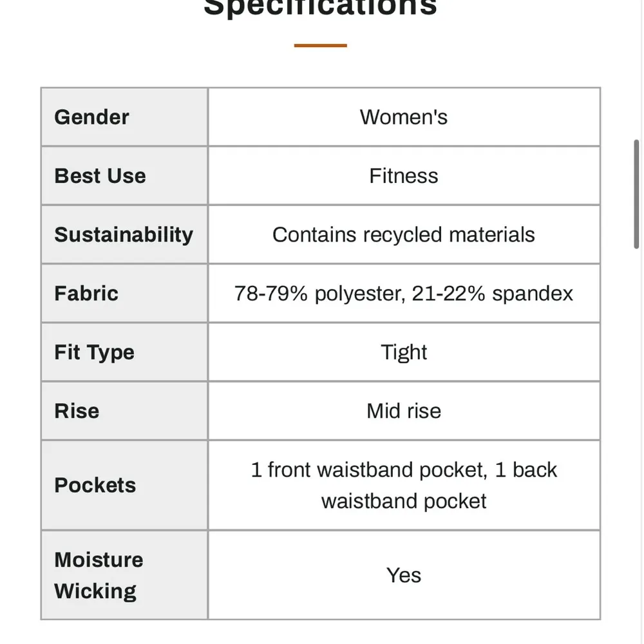644x644 pixels.
Task: Click the Specifications heading
Action: [x=320, y=8]
